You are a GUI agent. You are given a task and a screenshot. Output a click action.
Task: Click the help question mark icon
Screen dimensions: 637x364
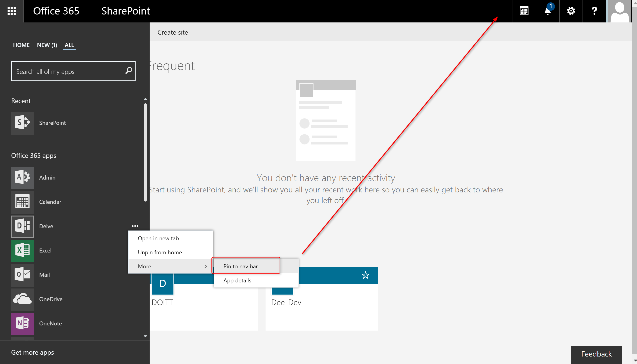[594, 11]
